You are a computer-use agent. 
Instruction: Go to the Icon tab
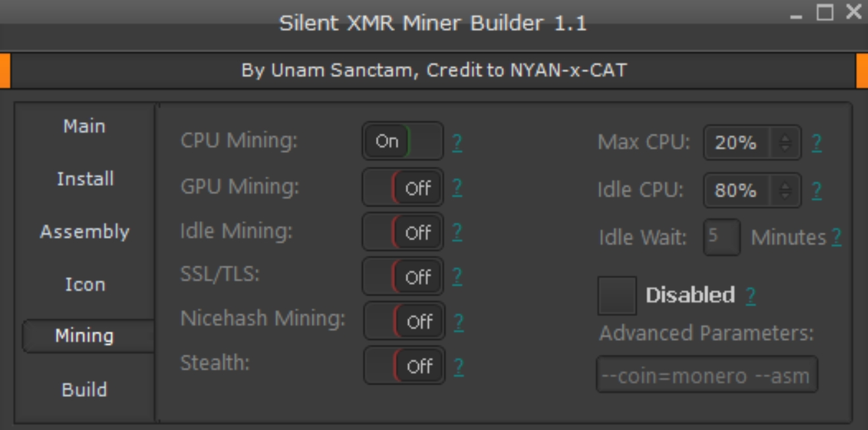pos(84,284)
